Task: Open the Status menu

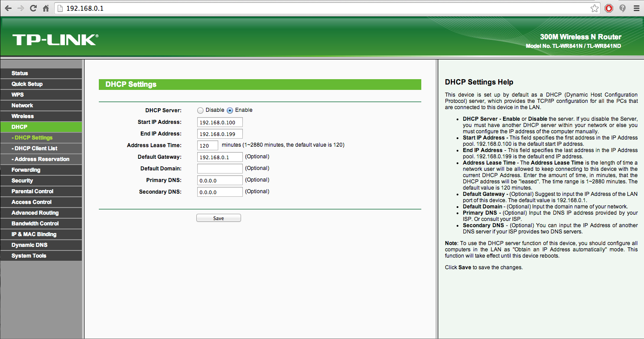Action: point(41,73)
